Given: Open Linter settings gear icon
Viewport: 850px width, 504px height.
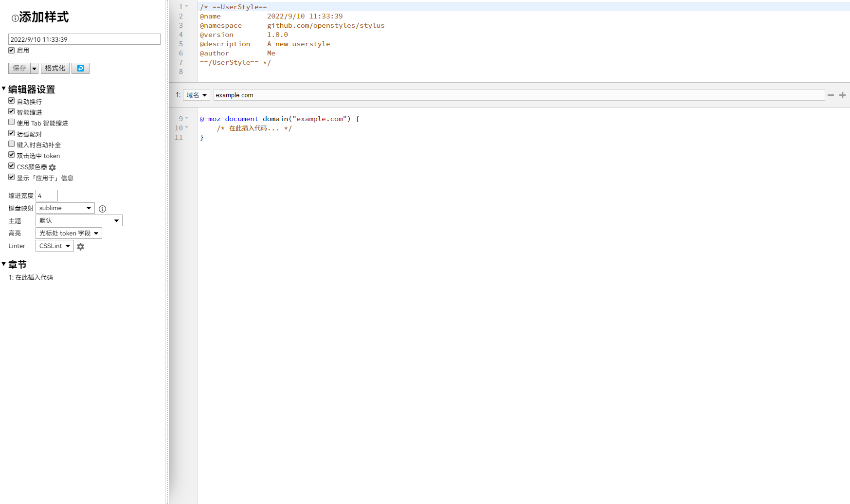Looking at the screenshot, I should click(x=81, y=247).
